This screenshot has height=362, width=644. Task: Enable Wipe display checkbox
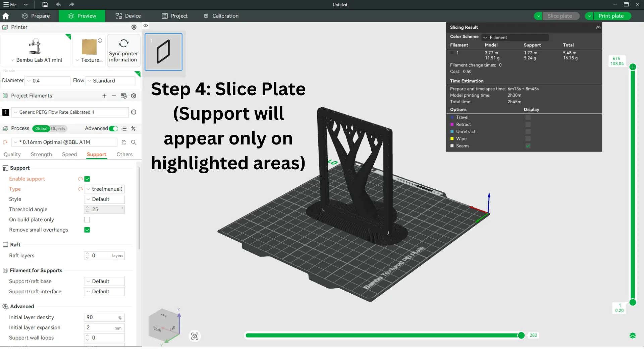point(528,139)
